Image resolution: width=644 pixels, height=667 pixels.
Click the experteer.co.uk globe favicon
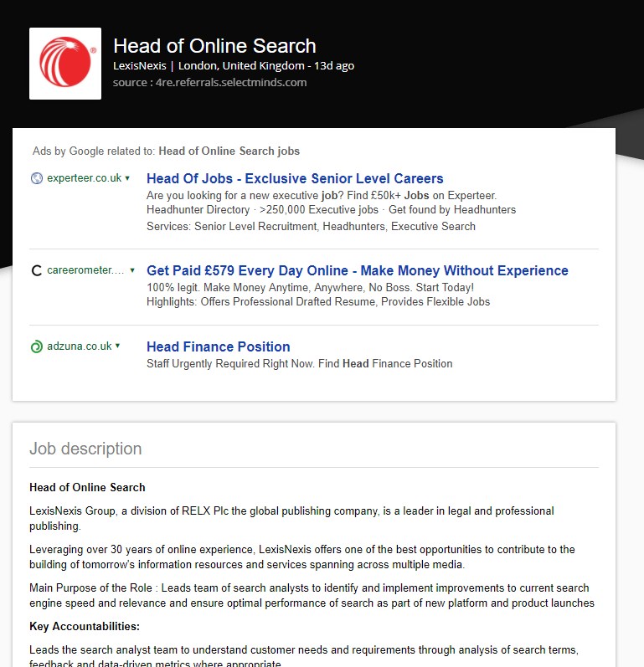point(37,178)
